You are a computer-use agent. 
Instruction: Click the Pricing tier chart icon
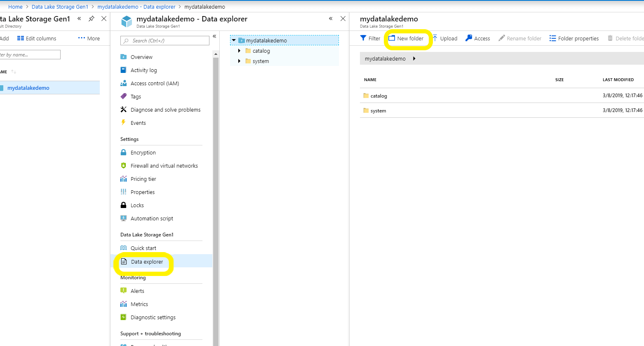[123, 179]
